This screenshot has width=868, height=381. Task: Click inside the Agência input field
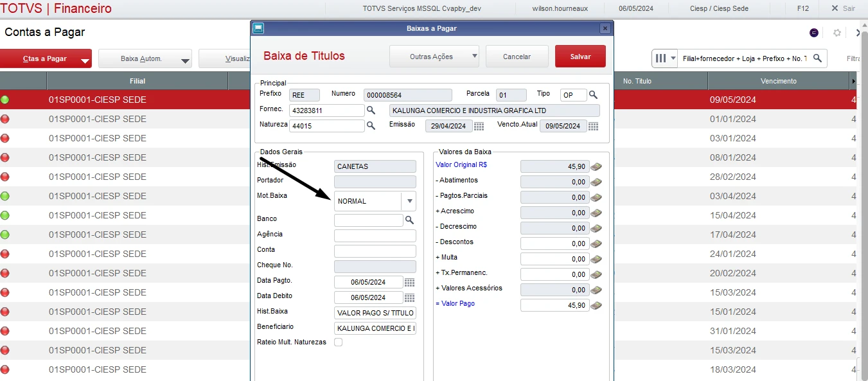[375, 236]
